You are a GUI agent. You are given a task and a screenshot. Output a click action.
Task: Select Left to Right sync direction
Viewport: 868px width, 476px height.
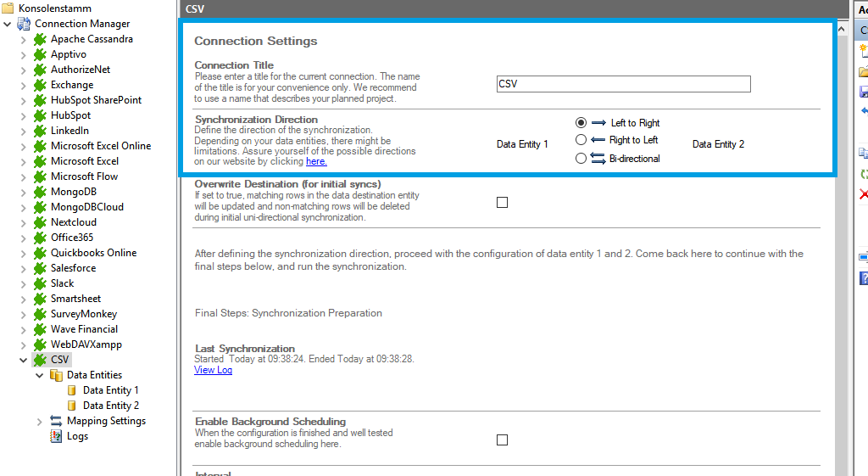tap(581, 123)
